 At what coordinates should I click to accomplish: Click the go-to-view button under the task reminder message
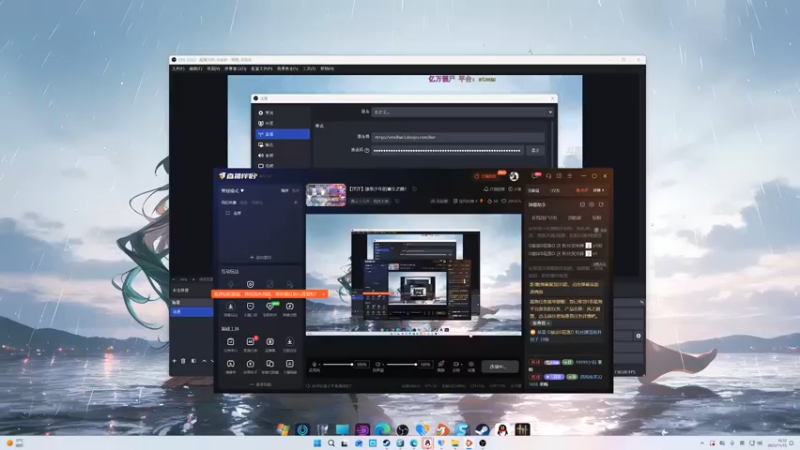coord(541,323)
